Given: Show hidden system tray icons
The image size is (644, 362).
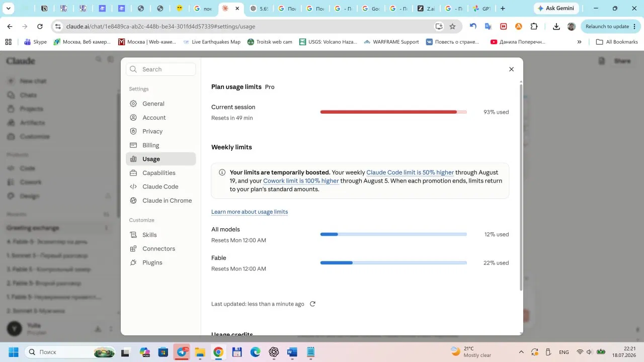Looking at the screenshot, I should point(521,352).
